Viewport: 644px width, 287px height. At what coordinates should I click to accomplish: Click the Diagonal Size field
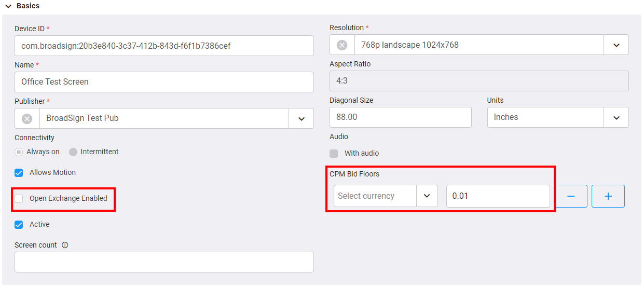coord(401,117)
